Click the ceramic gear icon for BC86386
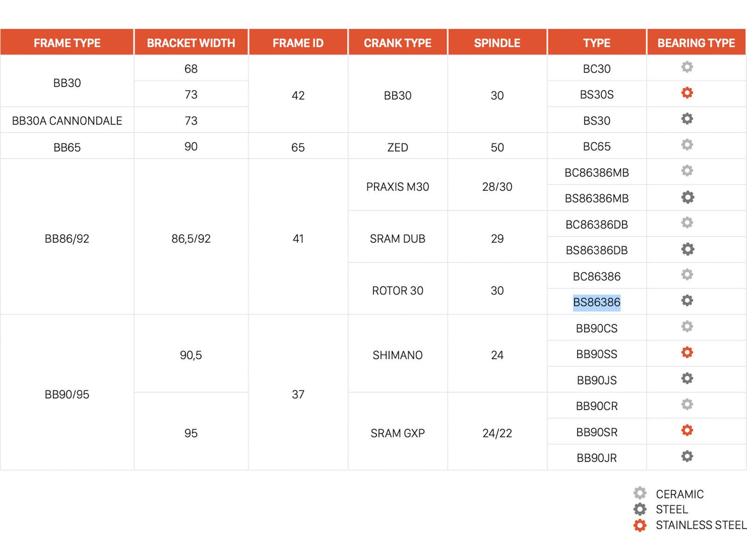 (687, 274)
